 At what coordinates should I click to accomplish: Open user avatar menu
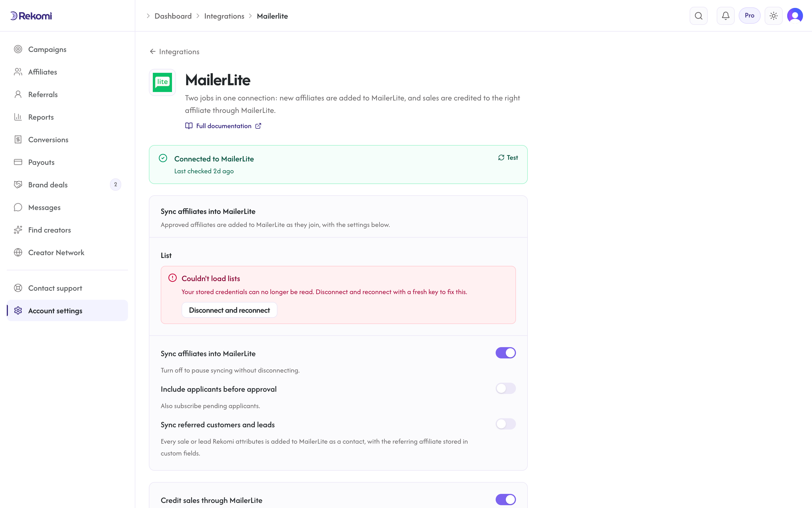click(x=795, y=16)
